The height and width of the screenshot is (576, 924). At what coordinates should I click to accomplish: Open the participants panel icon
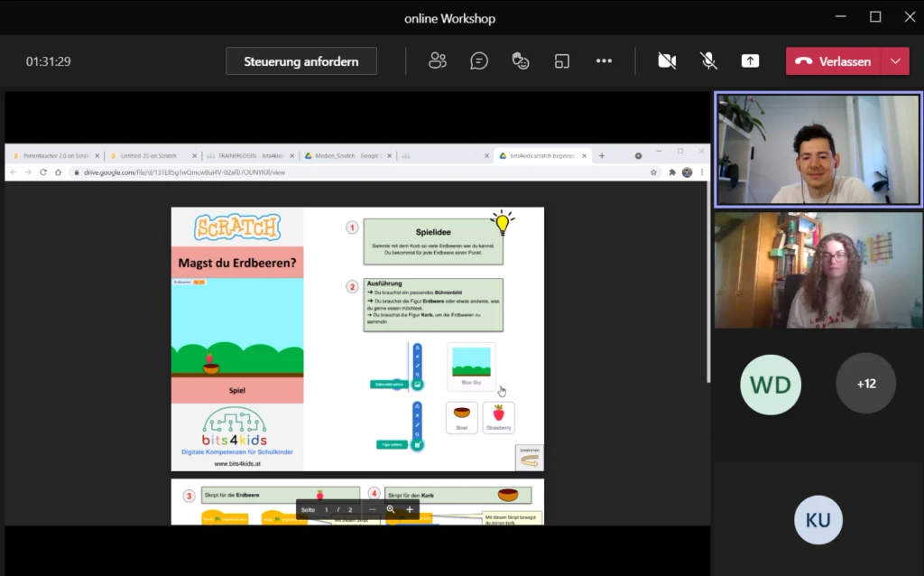pos(438,60)
